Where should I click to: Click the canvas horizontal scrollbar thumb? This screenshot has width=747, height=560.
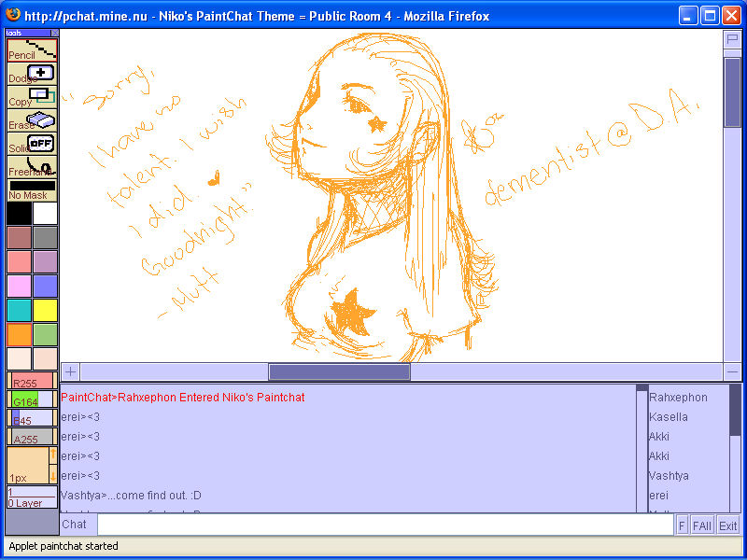(339, 371)
